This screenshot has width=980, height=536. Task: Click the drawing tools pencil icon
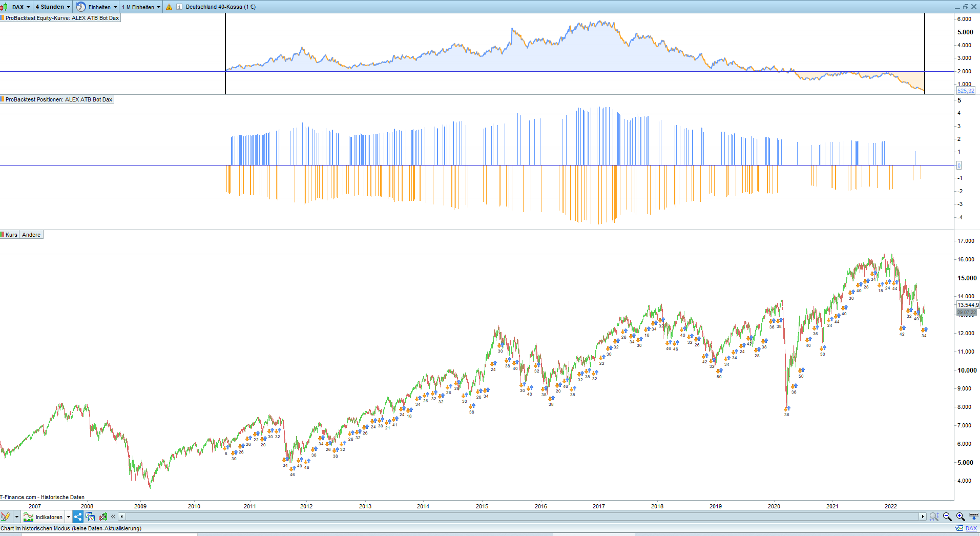pyautogui.click(x=6, y=517)
